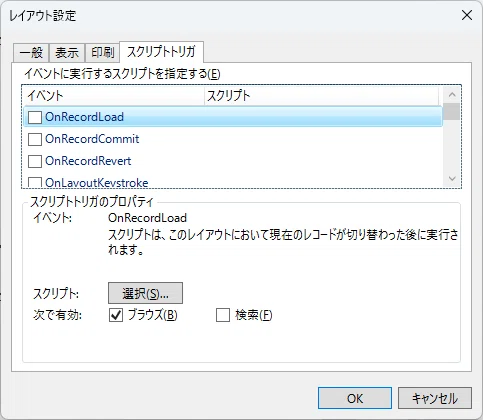Select the OnRecordCommit row label
Viewport: 483px width, 420px height.
[x=92, y=139]
